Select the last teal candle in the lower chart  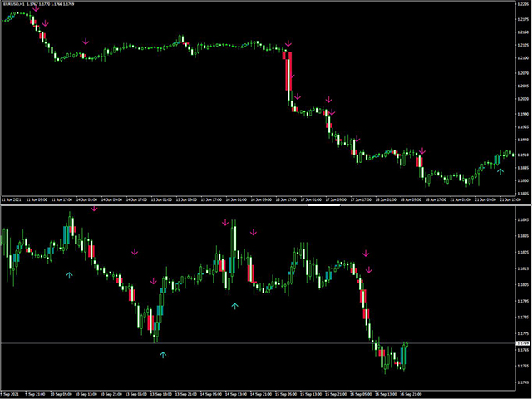click(403, 355)
